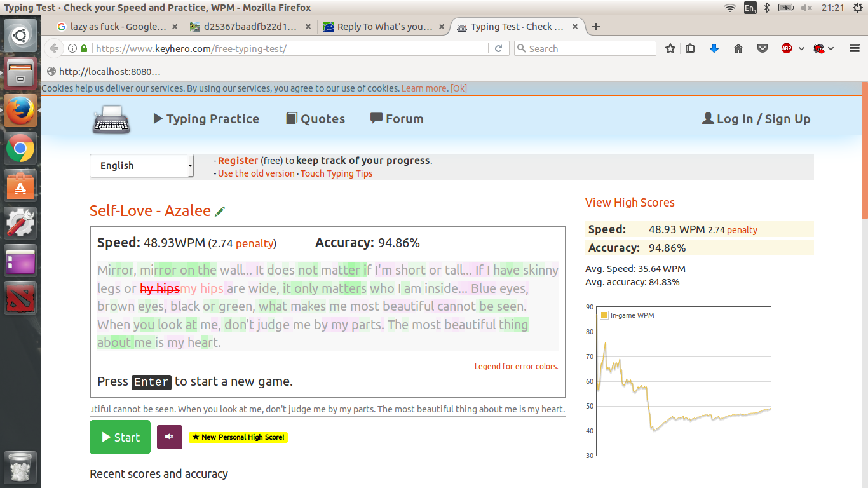
Task: Launch Google Chrome from the launcher
Action: 20,149
